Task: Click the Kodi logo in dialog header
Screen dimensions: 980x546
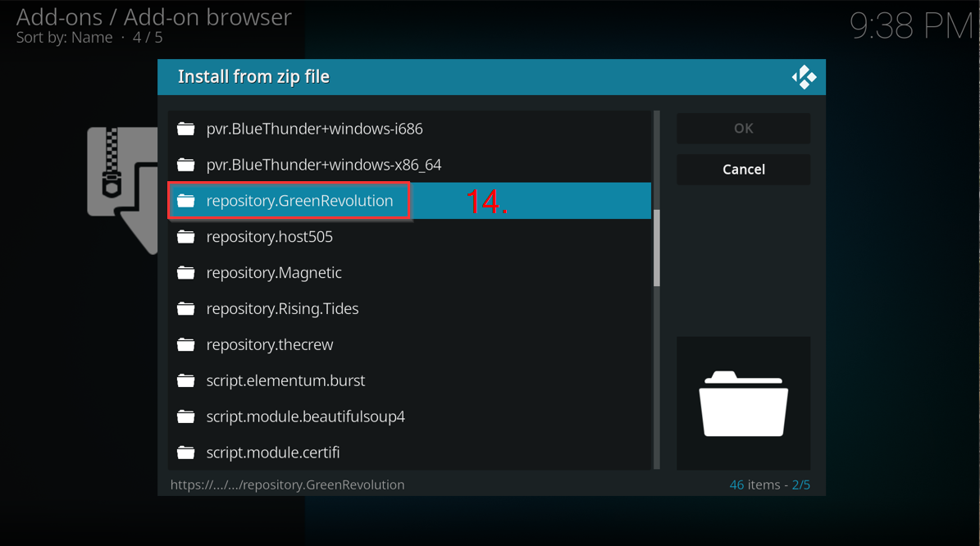Action: click(804, 77)
